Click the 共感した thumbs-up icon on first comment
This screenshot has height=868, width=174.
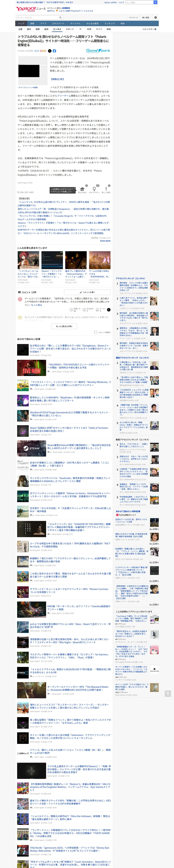coord(72,310)
